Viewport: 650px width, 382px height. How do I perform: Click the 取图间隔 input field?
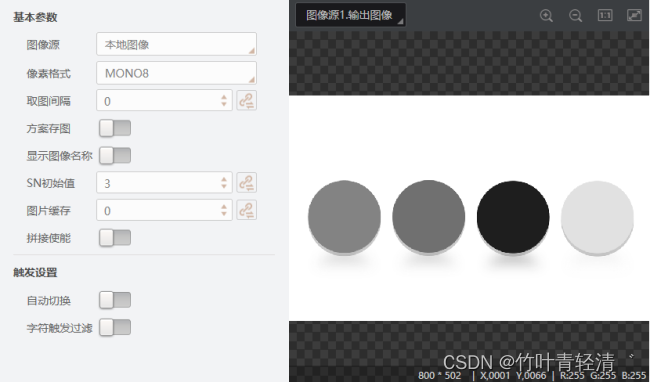coord(164,100)
